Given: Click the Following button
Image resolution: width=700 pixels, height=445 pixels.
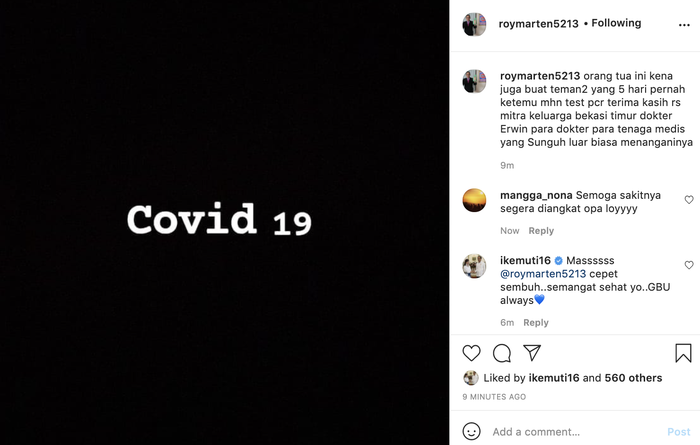Looking at the screenshot, I should click(x=616, y=23).
